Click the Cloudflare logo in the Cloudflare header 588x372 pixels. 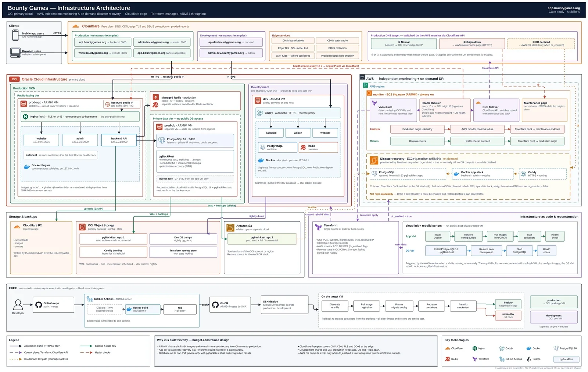[76, 26]
